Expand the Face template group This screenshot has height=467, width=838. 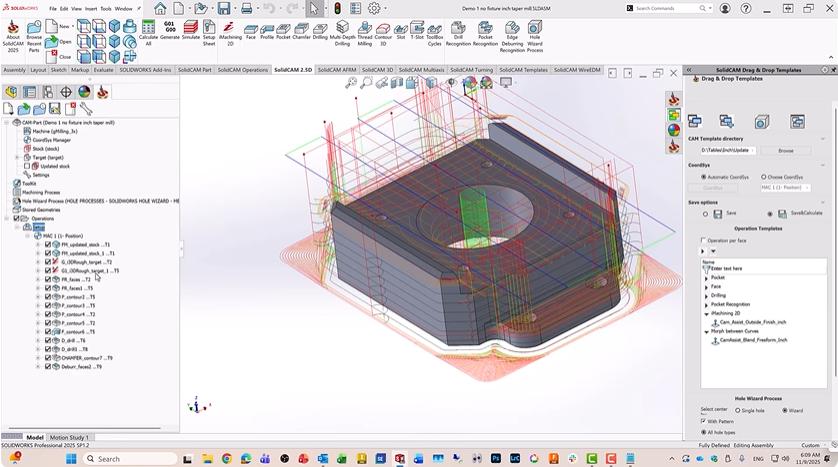pos(706,287)
